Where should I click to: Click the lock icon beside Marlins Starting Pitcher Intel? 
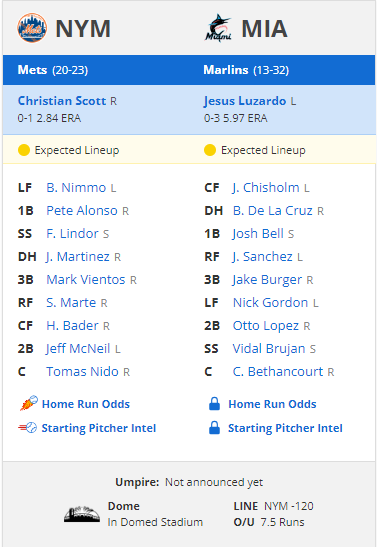pyautogui.click(x=214, y=428)
